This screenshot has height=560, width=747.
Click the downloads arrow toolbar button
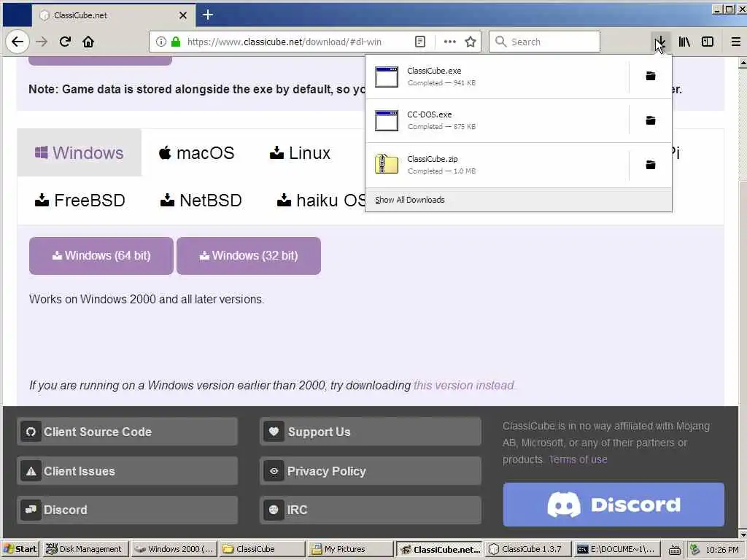click(660, 42)
